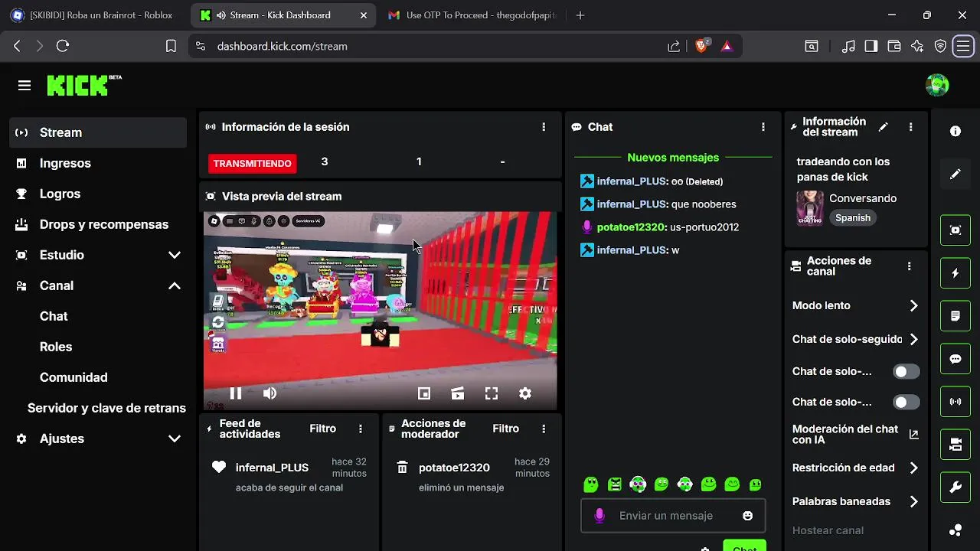Edit stream information with the pencil icon
980x551 pixels.
pyautogui.click(x=883, y=127)
